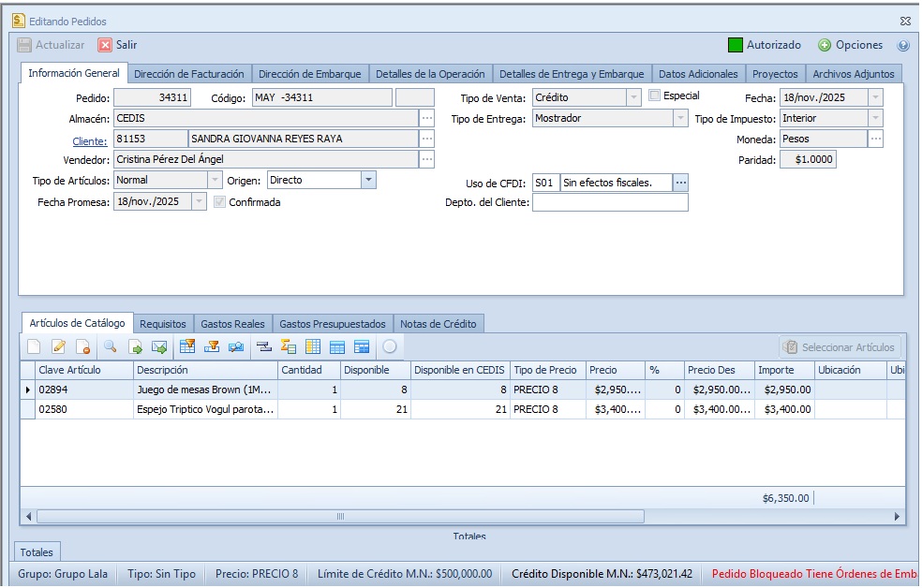922x588 pixels.
Task: Check the Especial checkbox
Action: [x=655, y=96]
